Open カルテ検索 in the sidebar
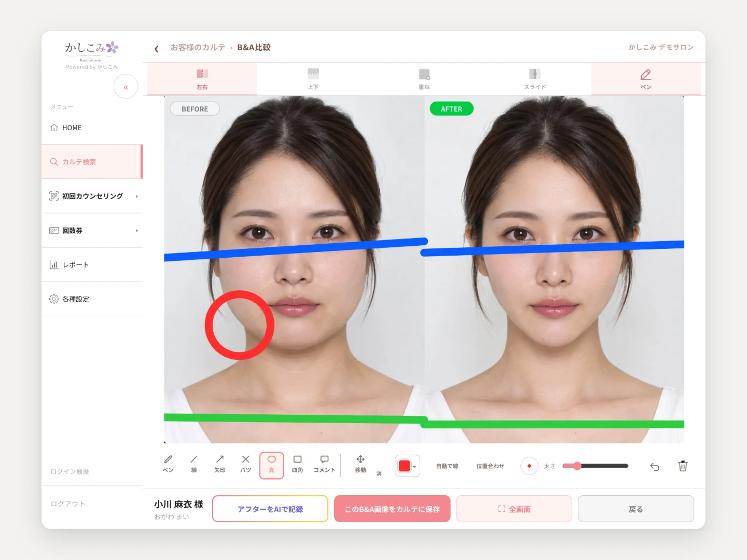 point(92,162)
